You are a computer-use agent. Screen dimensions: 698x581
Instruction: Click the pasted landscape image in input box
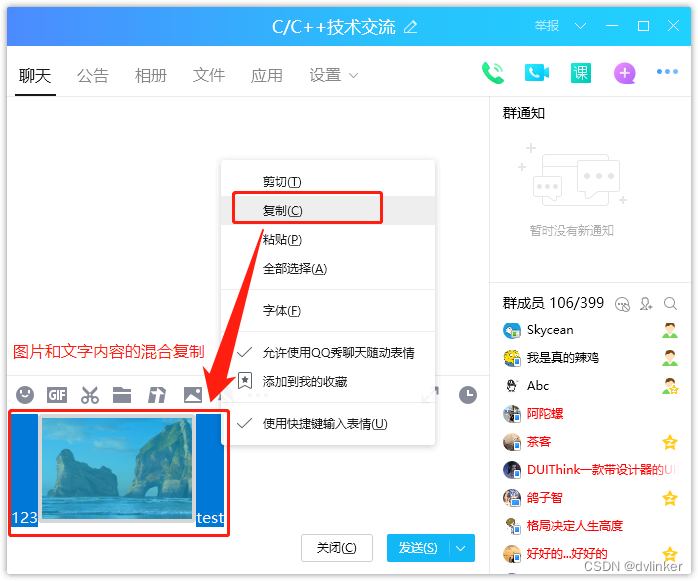coord(118,469)
